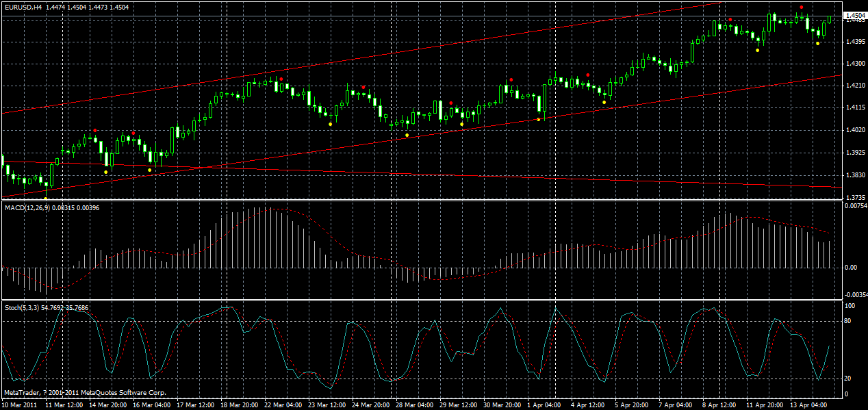Select the yellow buy signal dot below a candle
The width and height of the screenshot is (868, 410).
(819, 44)
